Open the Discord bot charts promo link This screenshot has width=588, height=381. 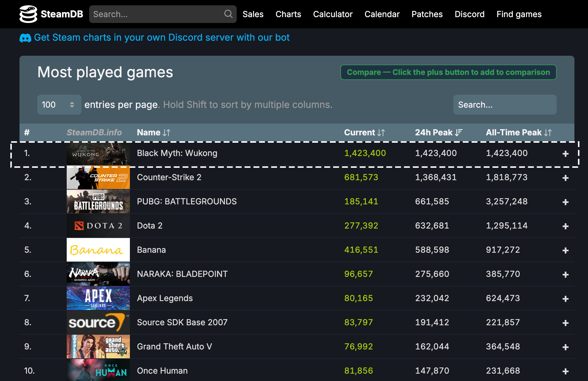coord(162,37)
